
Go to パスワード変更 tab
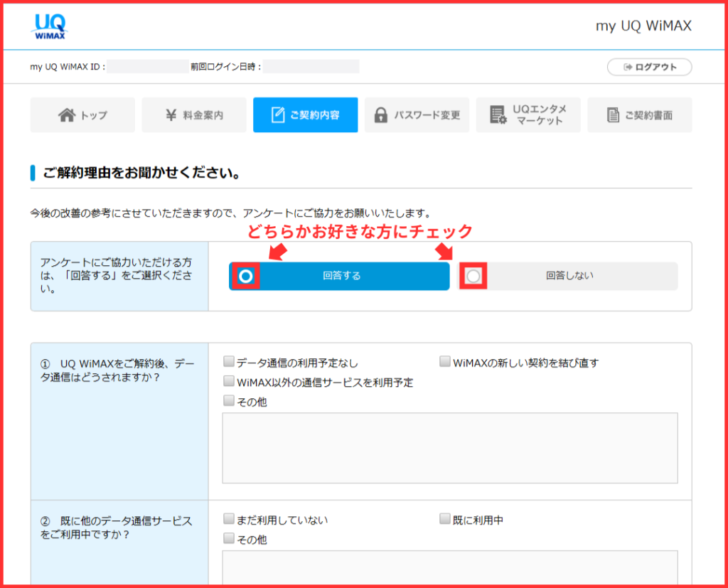tap(417, 114)
